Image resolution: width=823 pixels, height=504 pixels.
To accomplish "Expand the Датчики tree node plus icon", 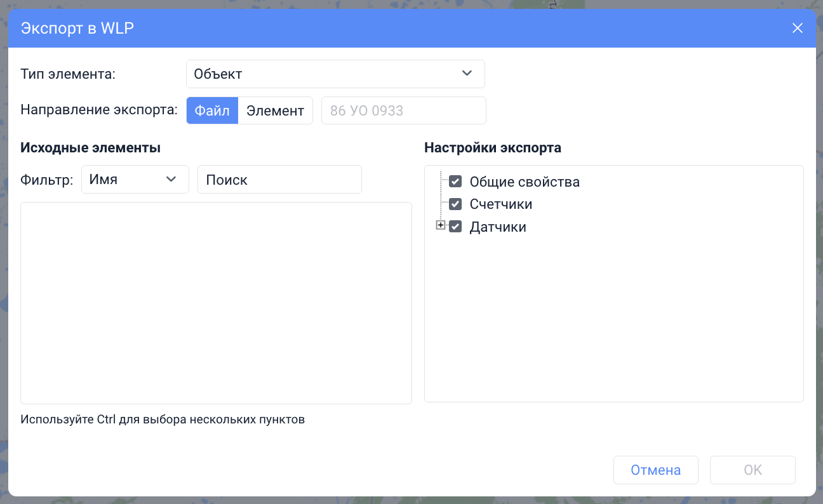I will tap(441, 225).
